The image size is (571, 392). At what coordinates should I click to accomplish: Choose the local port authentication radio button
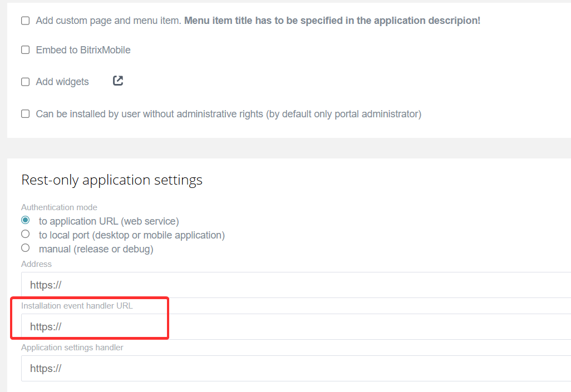tap(26, 234)
